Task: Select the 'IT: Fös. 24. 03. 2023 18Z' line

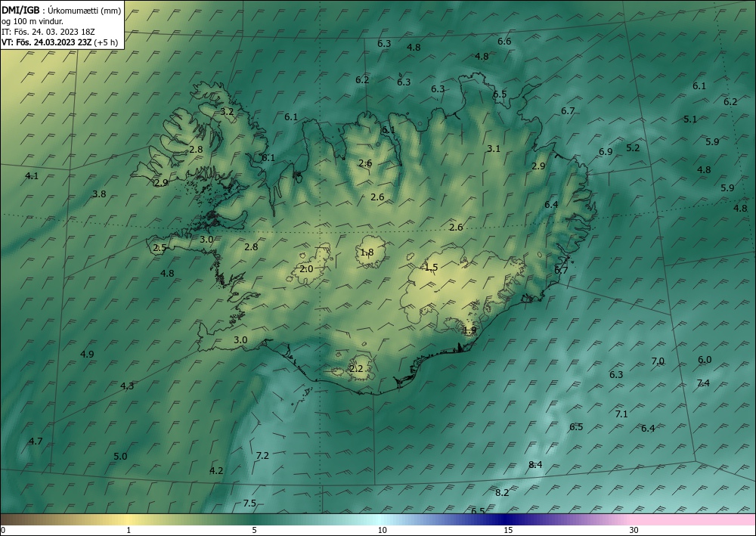Action: (48, 32)
